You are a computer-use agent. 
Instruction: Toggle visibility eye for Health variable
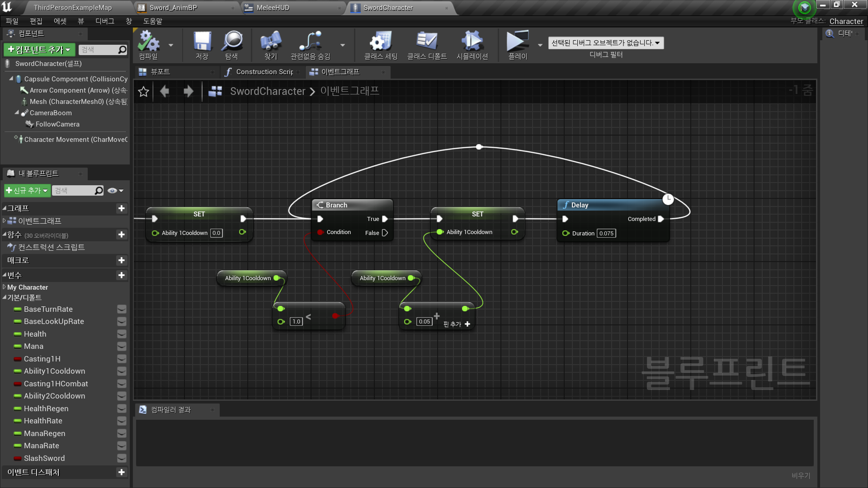[122, 334]
